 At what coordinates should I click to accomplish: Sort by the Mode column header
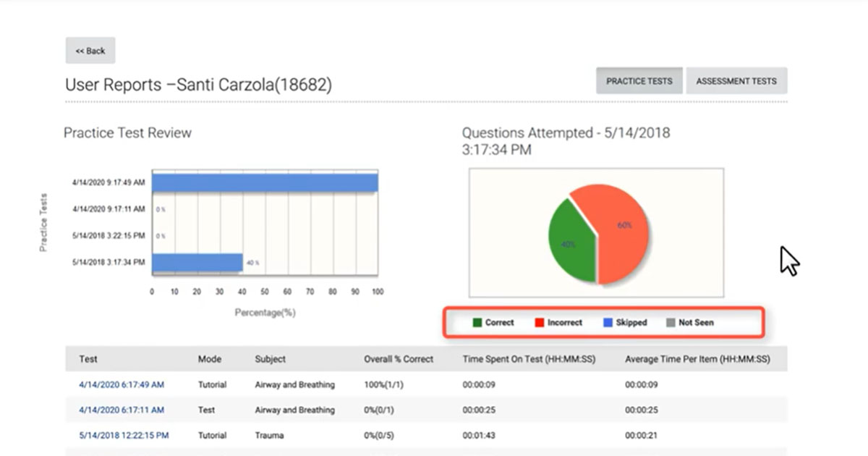click(210, 359)
